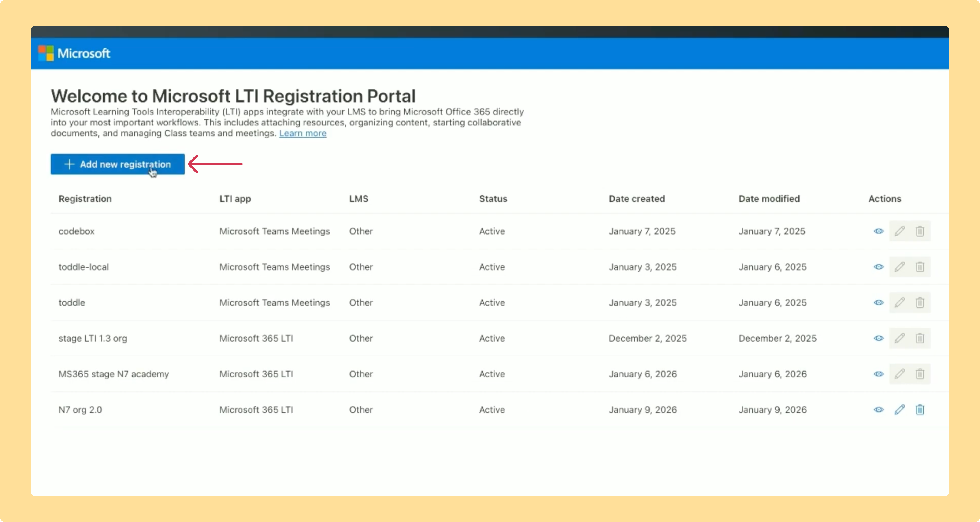The height and width of the screenshot is (522, 980).
Task: Delete the N7 org 2.0 registration
Action: click(x=920, y=410)
